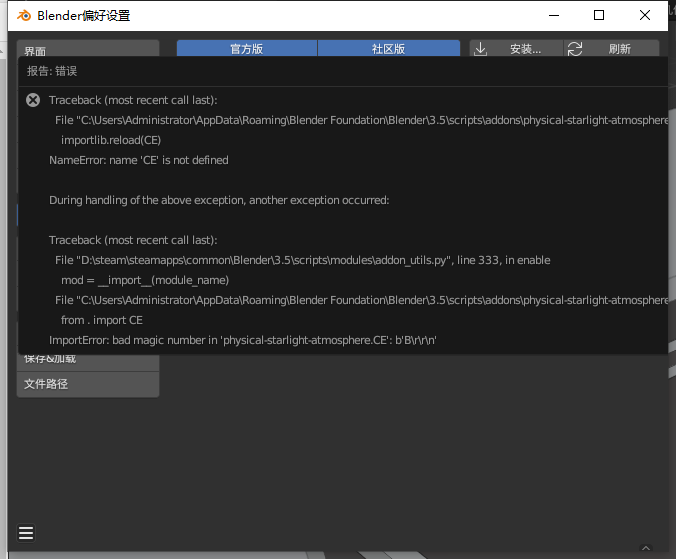Screen dimensions: 676x559
Task: Maximize the Blender preferences window
Action: (599, 16)
